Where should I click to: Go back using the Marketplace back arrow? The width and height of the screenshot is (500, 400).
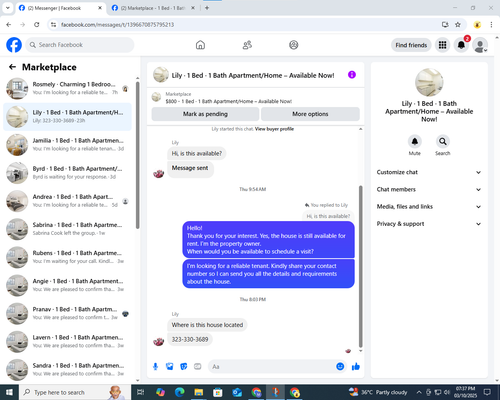[x=12, y=67]
